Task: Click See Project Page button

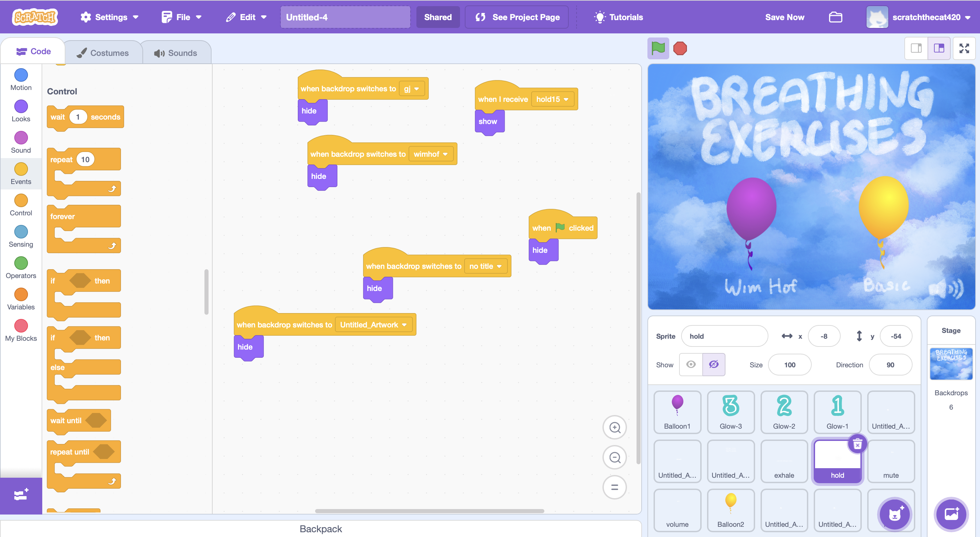Action: pyautogui.click(x=517, y=17)
